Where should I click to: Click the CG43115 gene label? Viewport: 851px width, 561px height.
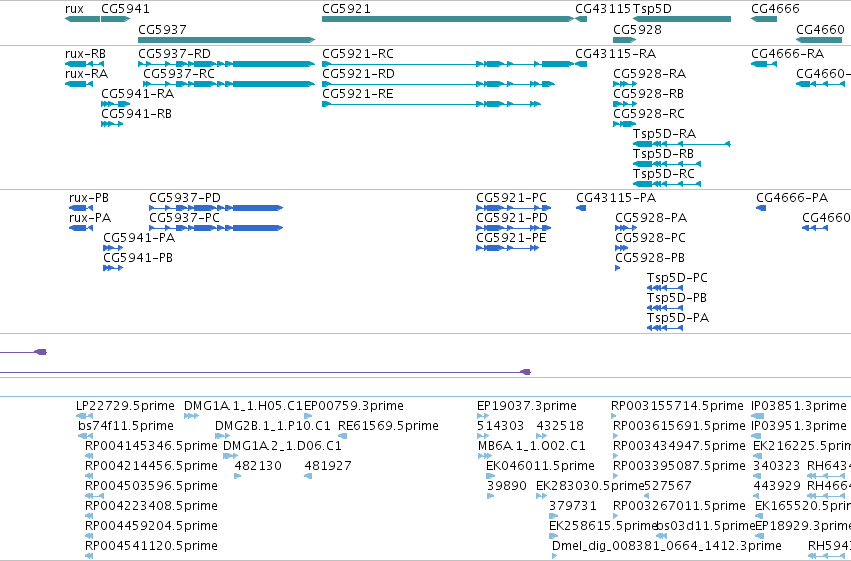point(602,9)
